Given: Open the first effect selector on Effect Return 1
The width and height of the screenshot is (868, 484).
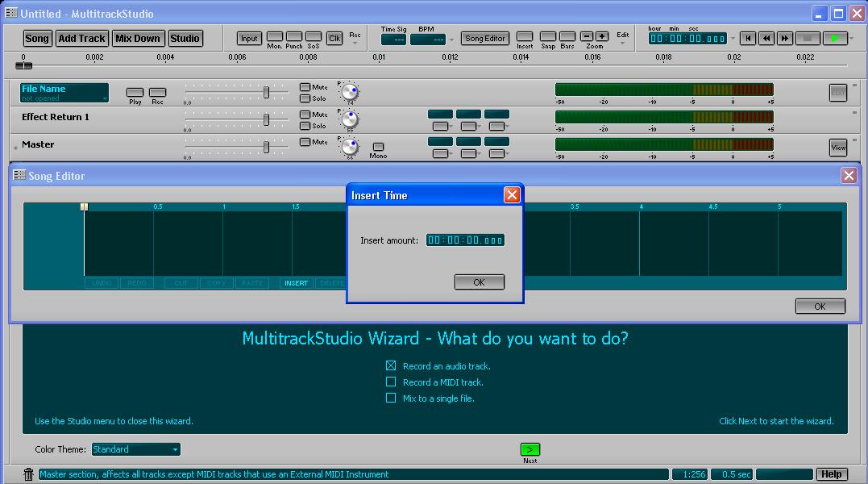Looking at the screenshot, I should 441,127.
